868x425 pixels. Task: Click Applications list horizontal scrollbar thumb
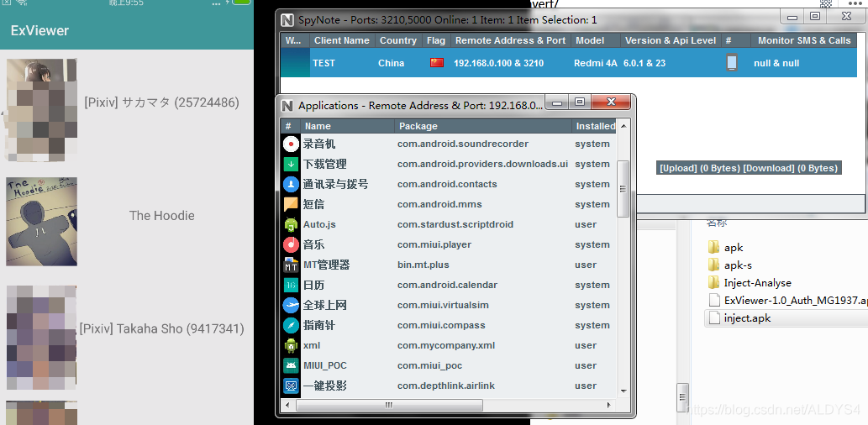point(389,405)
